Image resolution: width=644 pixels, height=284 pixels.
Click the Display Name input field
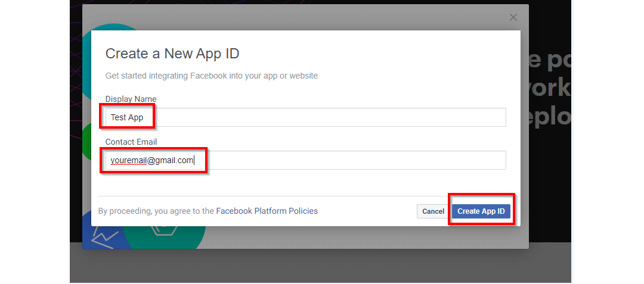[305, 118]
